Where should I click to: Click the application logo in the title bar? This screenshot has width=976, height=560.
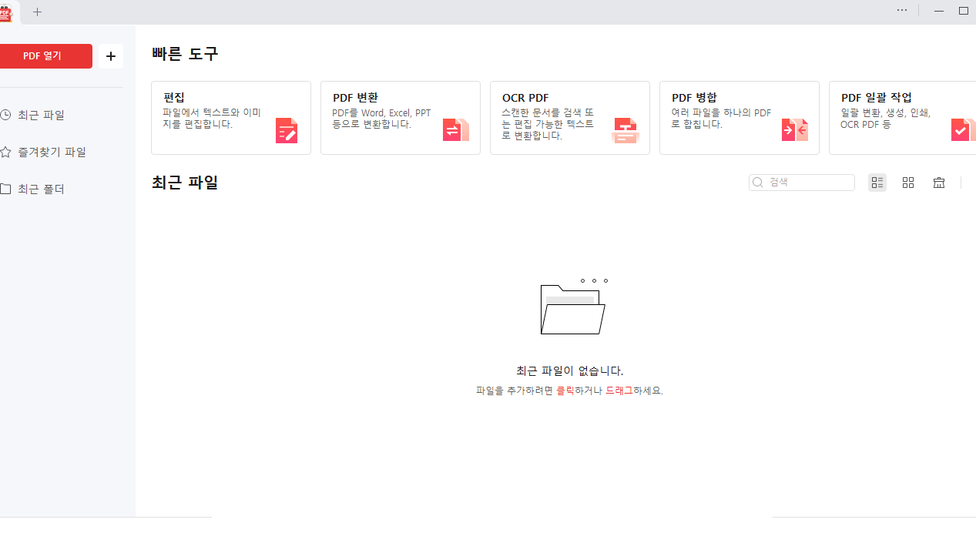pyautogui.click(x=6, y=12)
